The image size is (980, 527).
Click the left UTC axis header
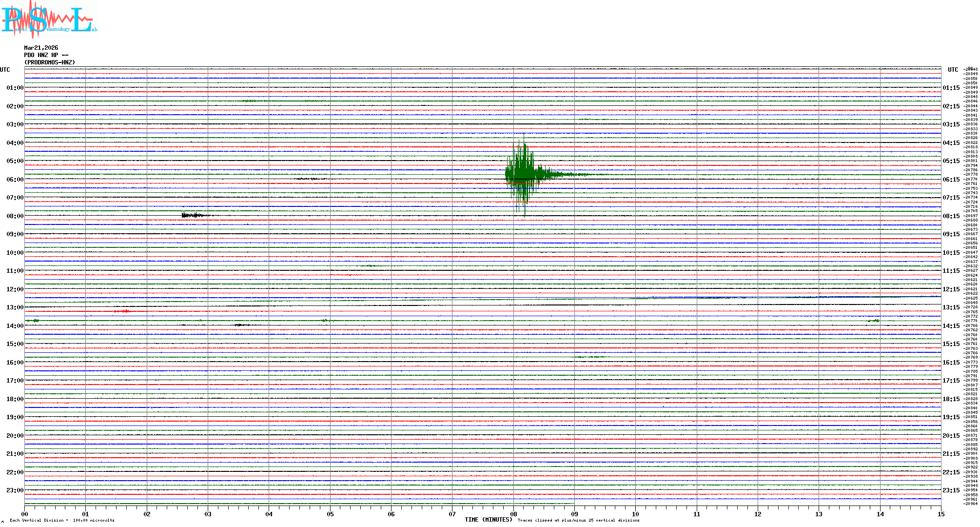[x=5, y=70]
